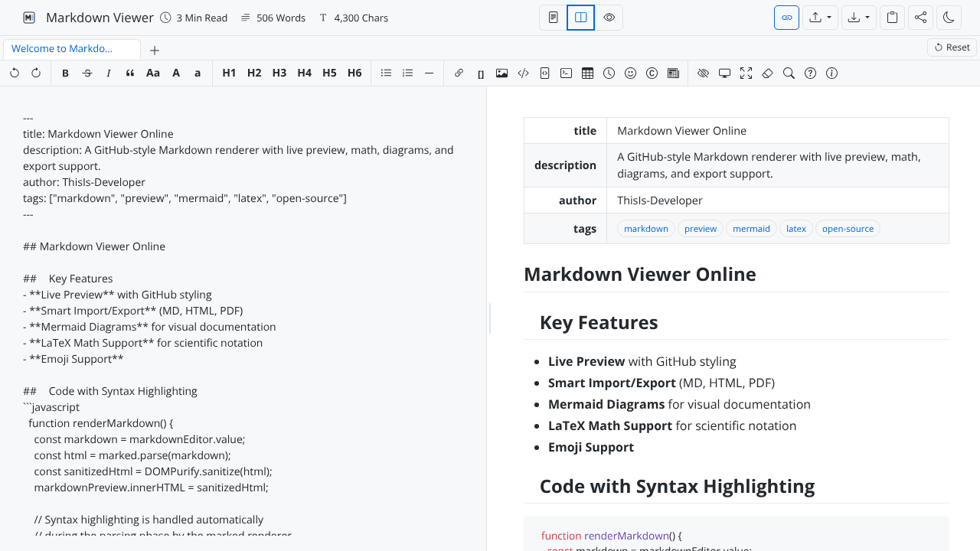Screen dimensions: 980x551
Task: Add a new tab with the plus button
Action: coord(155,51)
